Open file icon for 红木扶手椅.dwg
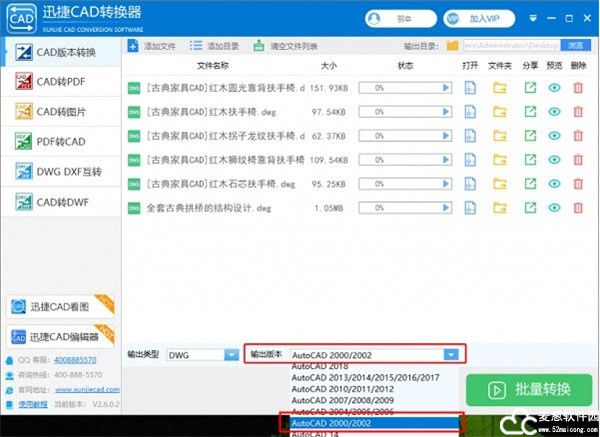Viewport: 600px width, 437px height. (470, 112)
